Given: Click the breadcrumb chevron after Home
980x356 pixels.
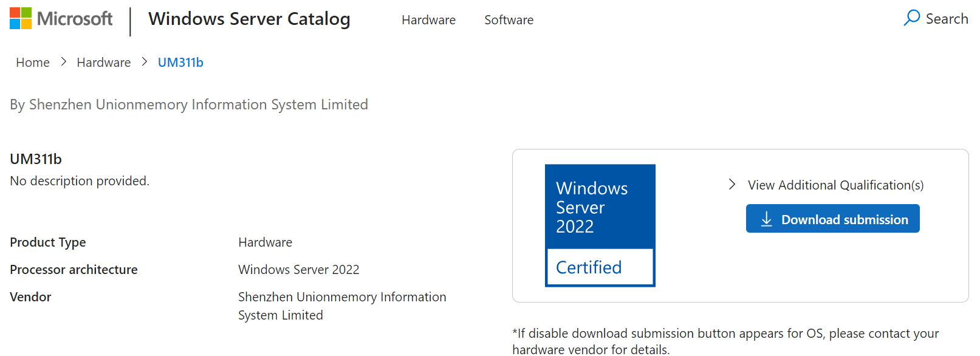Looking at the screenshot, I should click(63, 62).
